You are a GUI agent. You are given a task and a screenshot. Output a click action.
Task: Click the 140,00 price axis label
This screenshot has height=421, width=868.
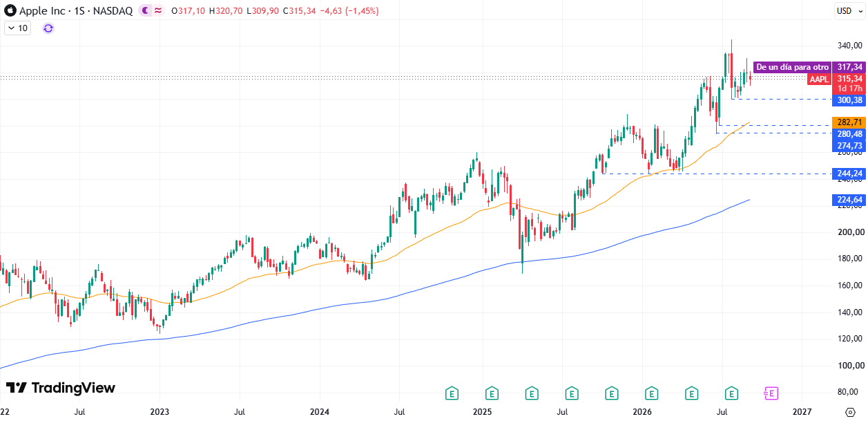coord(849,312)
